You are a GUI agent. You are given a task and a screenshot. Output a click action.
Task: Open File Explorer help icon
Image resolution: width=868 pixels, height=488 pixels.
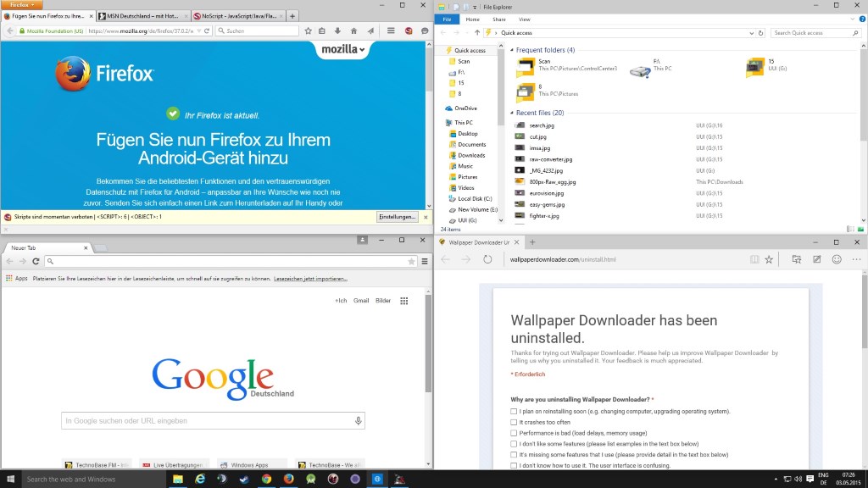point(862,19)
